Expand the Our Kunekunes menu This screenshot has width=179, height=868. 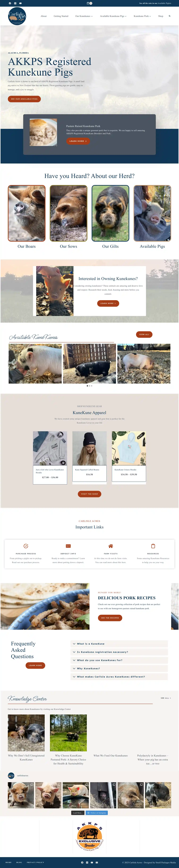click(84, 16)
